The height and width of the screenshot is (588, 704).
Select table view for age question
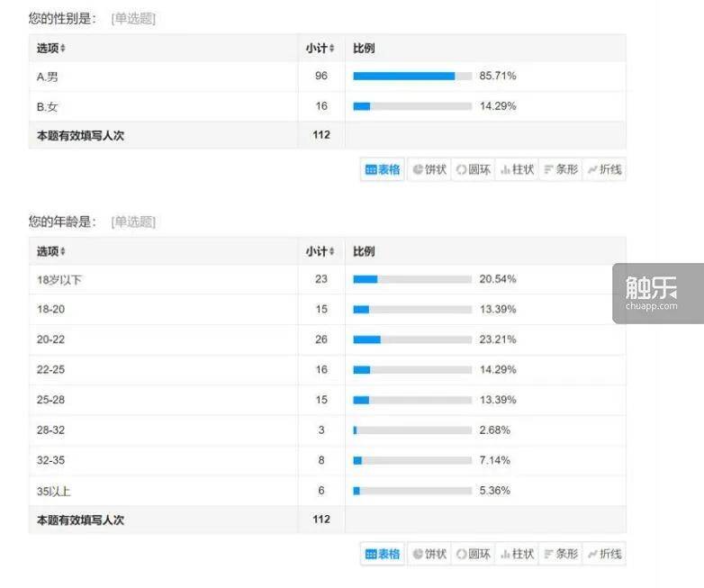(383, 554)
